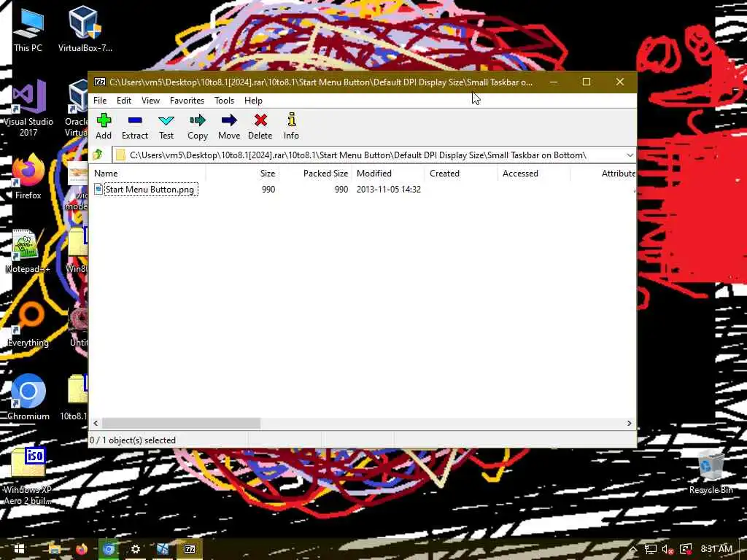Click the horizontal scrollbar thumb
747x560 pixels.
[x=181, y=423]
